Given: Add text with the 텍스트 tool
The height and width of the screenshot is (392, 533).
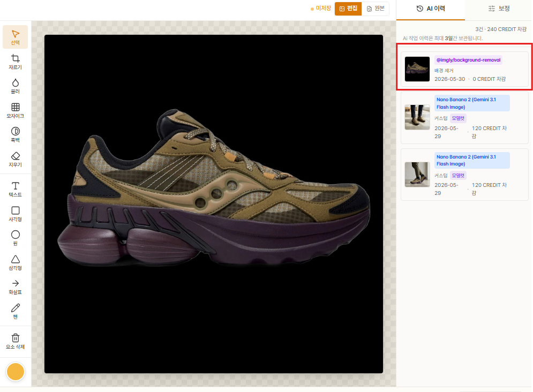Looking at the screenshot, I should [x=16, y=189].
